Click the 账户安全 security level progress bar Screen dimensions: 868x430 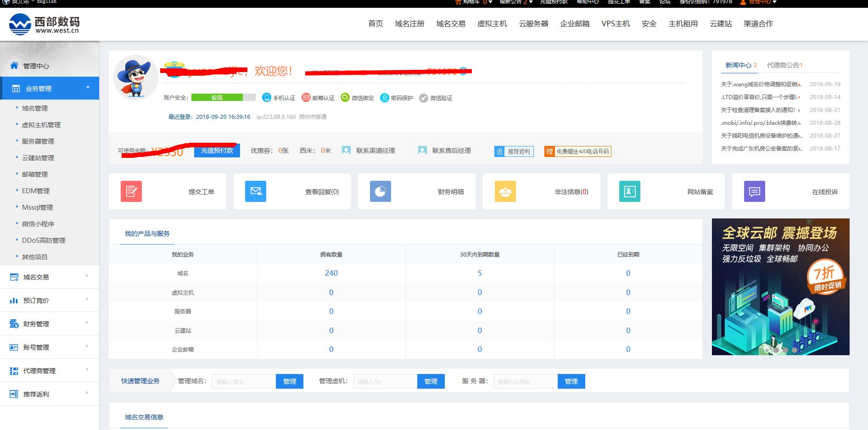click(x=217, y=97)
